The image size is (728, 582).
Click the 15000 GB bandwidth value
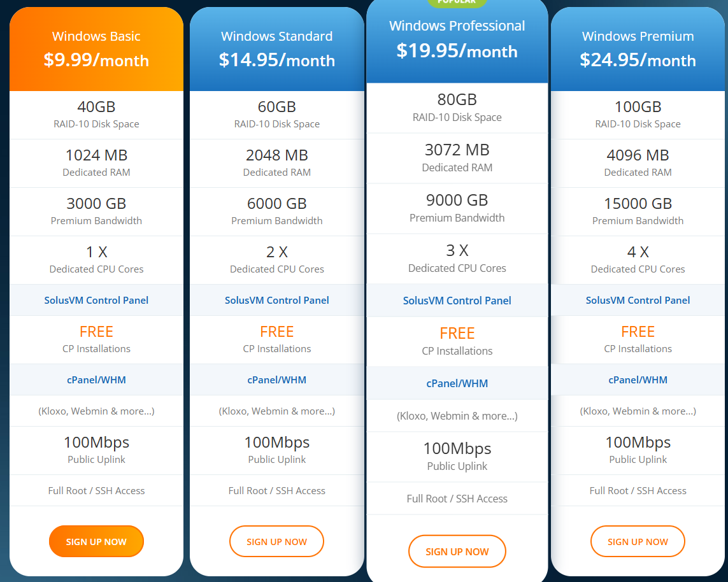tap(638, 203)
